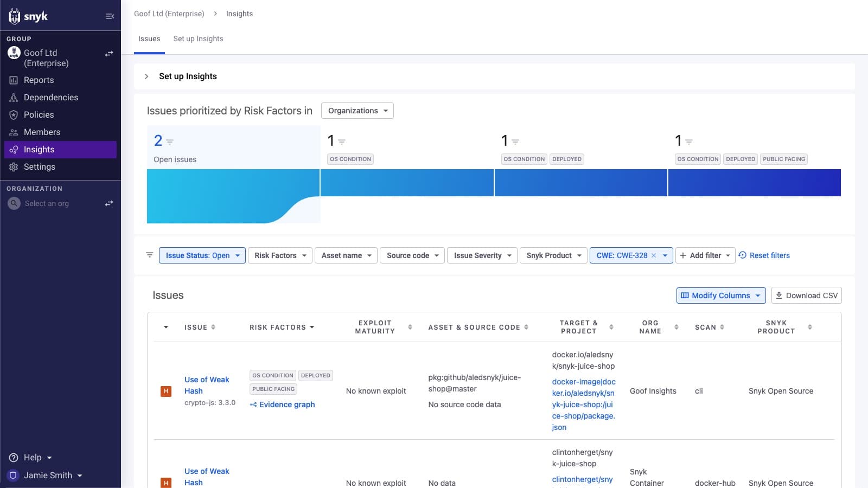The width and height of the screenshot is (868, 488).
Task: Open Reports in sidebar
Action: tap(60, 80)
